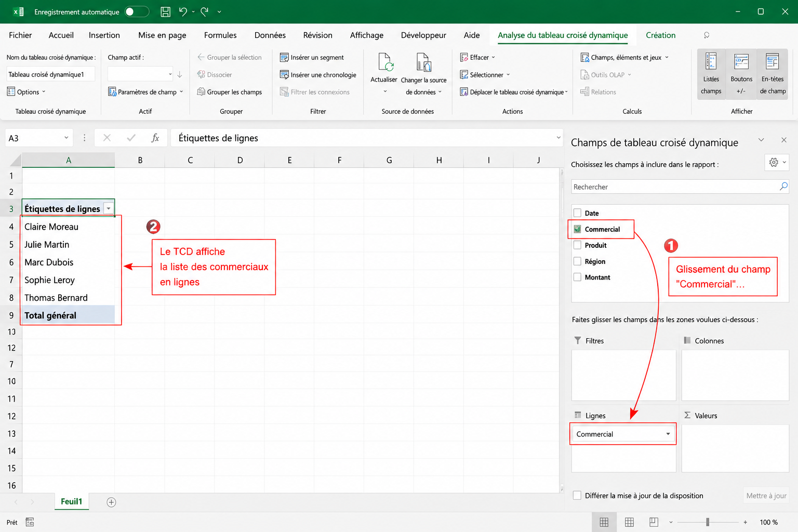Click the macro recording icon in status bar
Image resolution: width=798 pixels, height=532 pixels.
point(30,522)
